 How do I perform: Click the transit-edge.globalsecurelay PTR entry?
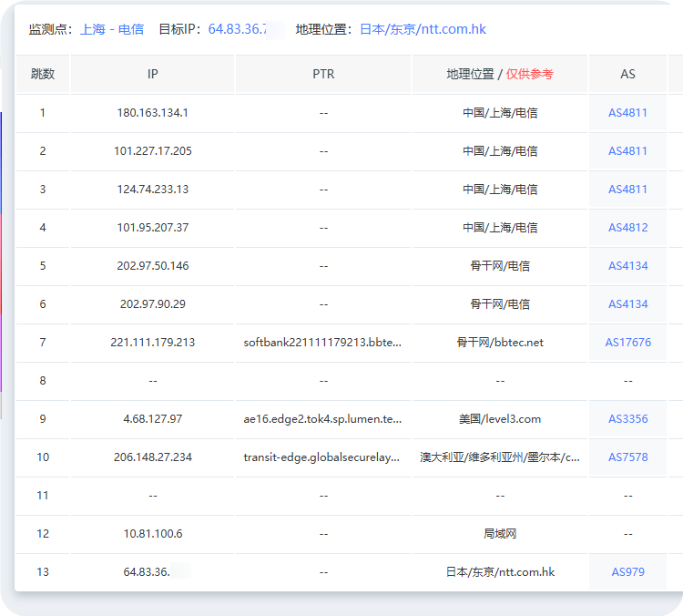click(x=322, y=457)
